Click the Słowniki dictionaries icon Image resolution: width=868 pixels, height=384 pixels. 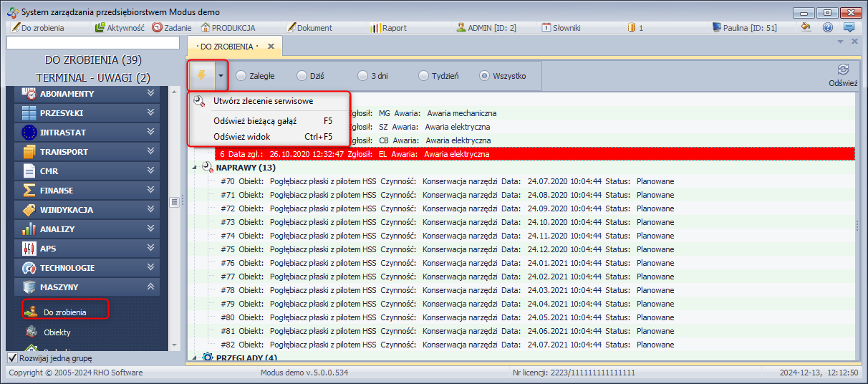coord(561,28)
